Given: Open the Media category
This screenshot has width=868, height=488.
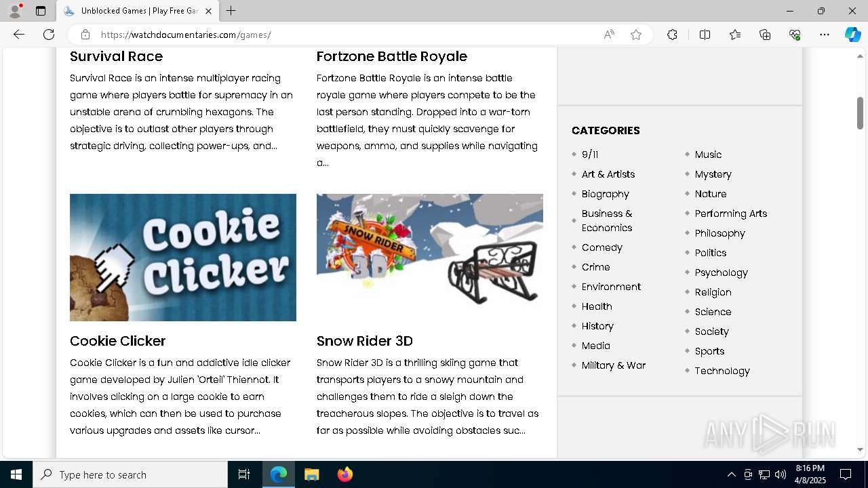Looking at the screenshot, I should click(x=596, y=346).
